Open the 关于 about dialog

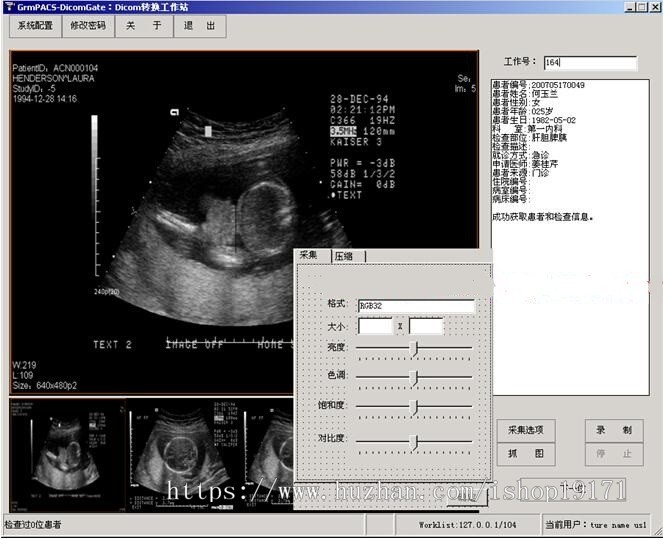point(143,26)
